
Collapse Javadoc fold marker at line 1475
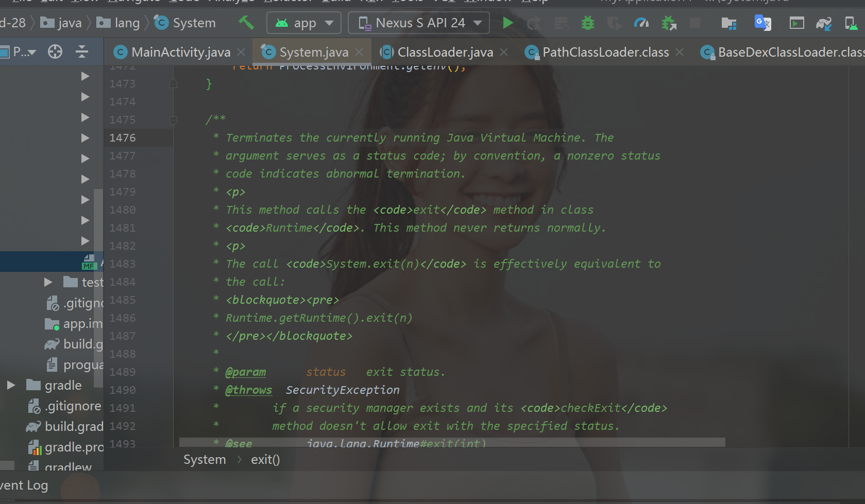174,120
